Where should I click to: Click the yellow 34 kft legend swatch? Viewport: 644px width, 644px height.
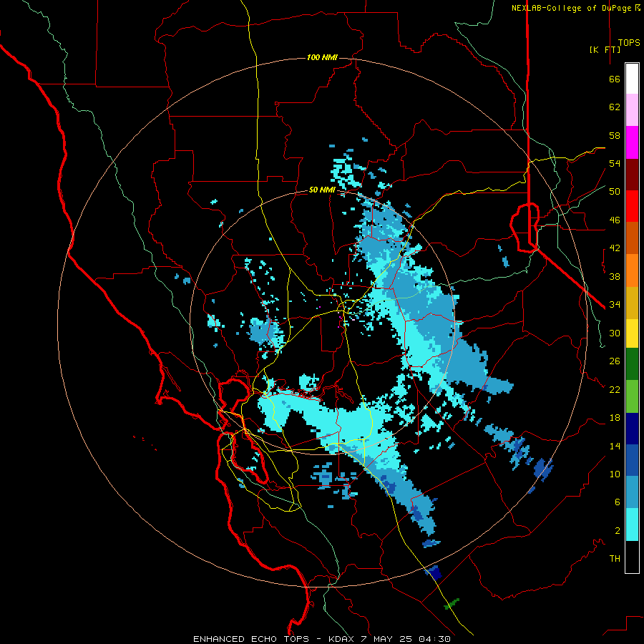pyautogui.click(x=632, y=333)
